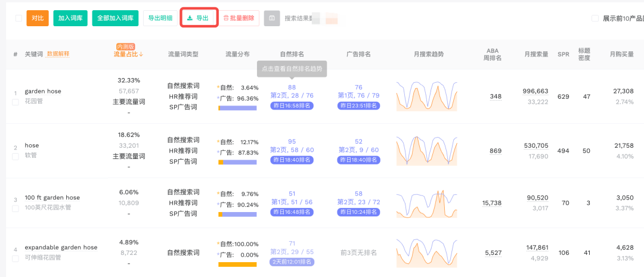
Task: Open the garden hose keyword
Action: click(43, 91)
